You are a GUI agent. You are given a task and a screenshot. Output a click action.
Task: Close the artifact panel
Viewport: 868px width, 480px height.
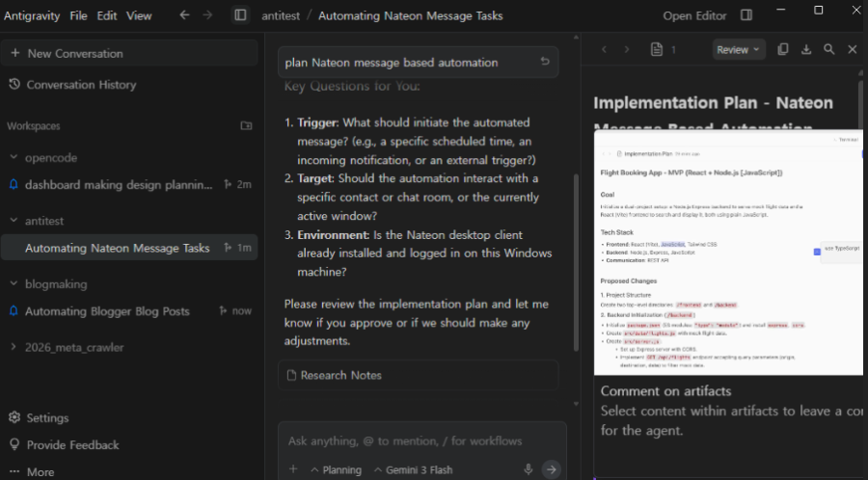point(853,49)
